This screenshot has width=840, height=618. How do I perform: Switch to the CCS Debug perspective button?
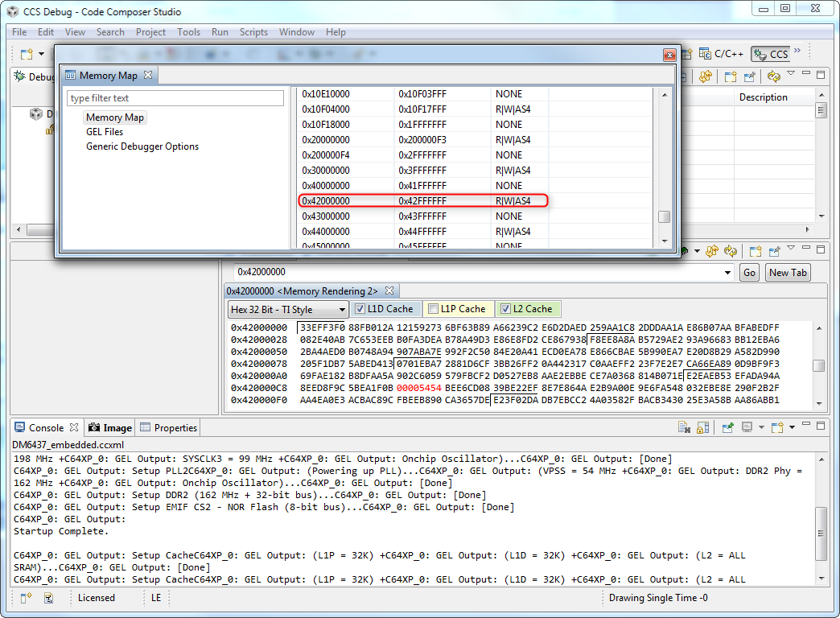(x=771, y=54)
